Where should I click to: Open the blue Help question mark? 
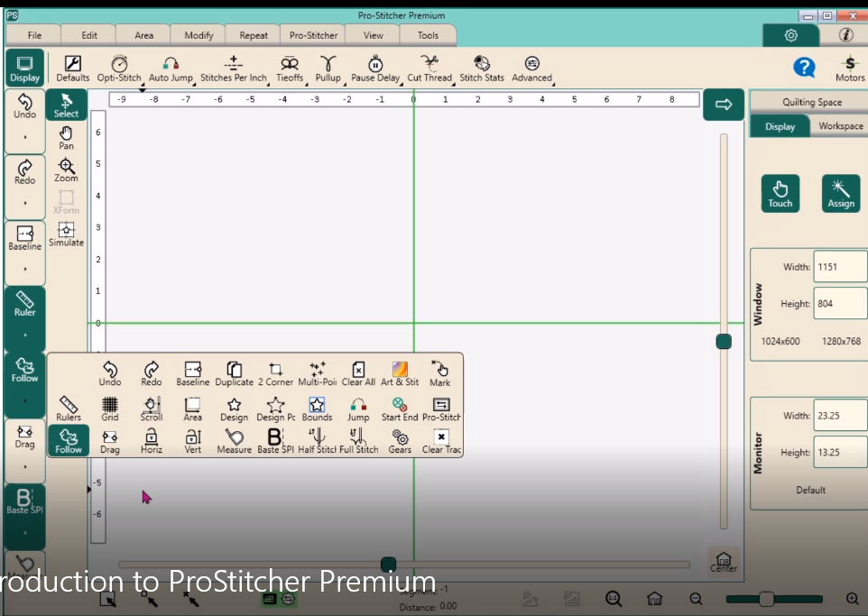point(804,68)
